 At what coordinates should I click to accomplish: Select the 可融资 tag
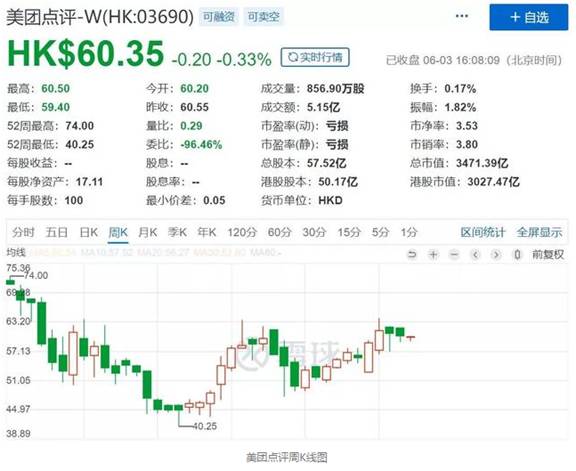coord(219,17)
